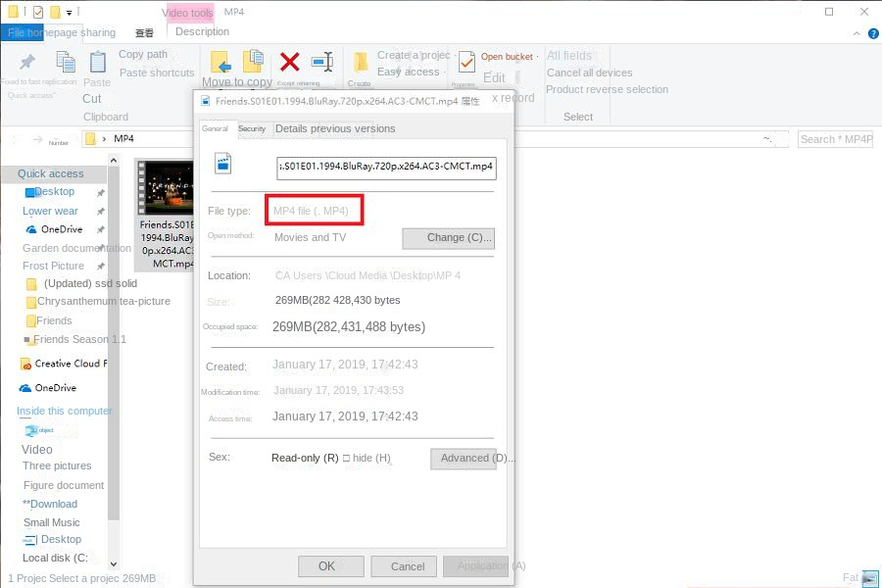Image resolution: width=882 pixels, height=588 pixels.
Task: Select the General tab in Properties
Action: point(215,128)
